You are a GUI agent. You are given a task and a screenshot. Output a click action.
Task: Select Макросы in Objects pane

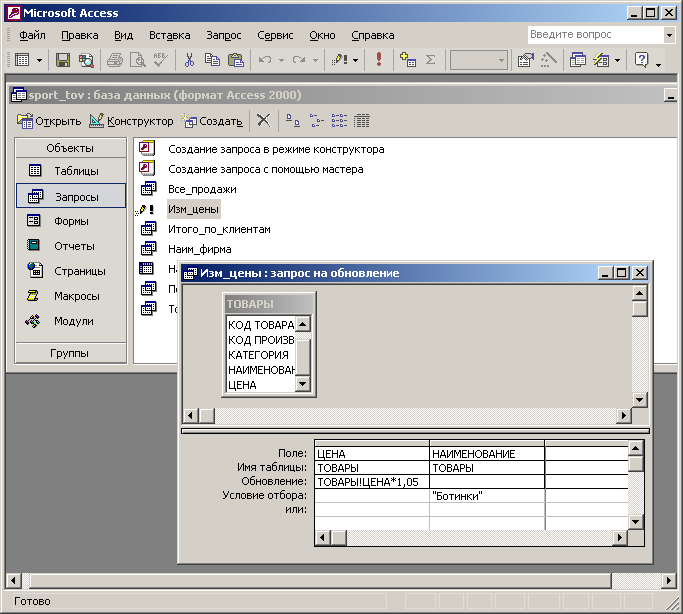[x=71, y=296]
